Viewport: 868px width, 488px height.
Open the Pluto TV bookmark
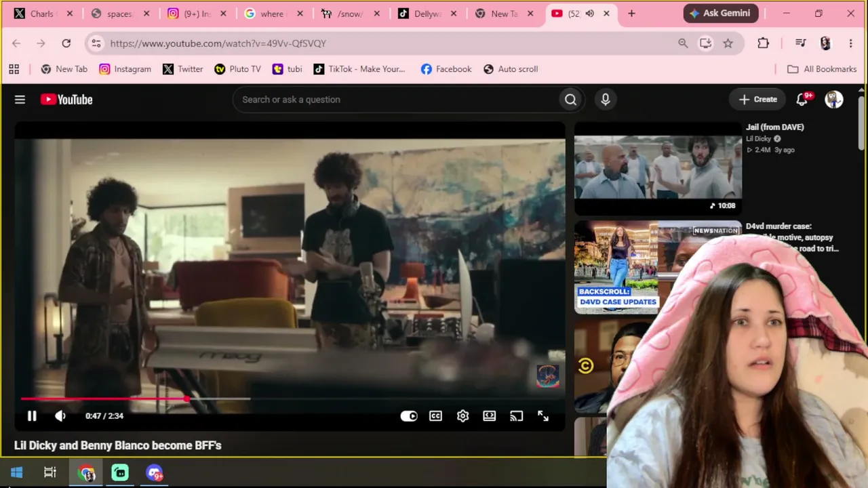(237, 69)
